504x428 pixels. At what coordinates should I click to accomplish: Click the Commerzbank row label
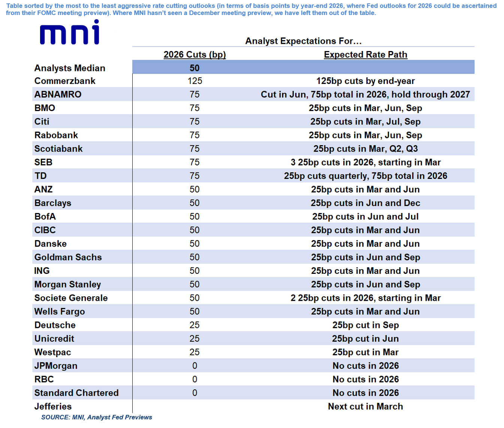(x=65, y=81)
